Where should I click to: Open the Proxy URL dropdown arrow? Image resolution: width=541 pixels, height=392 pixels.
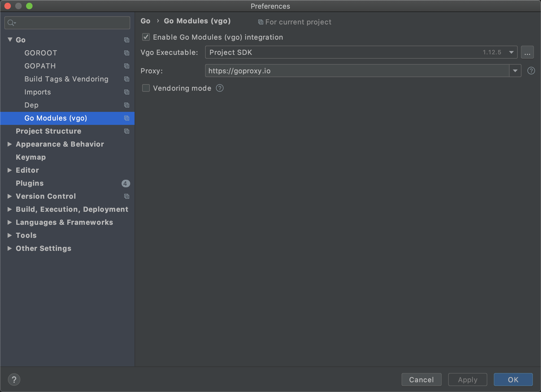tap(515, 71)
